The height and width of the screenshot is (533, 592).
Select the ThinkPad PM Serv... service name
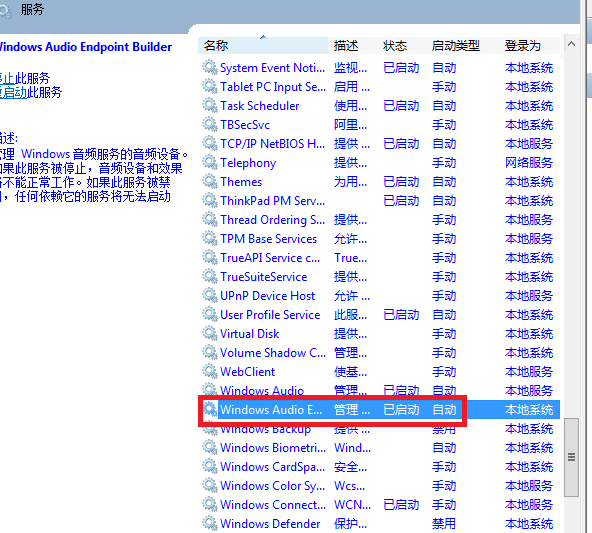pyautogui.click(x=273, y=201)
